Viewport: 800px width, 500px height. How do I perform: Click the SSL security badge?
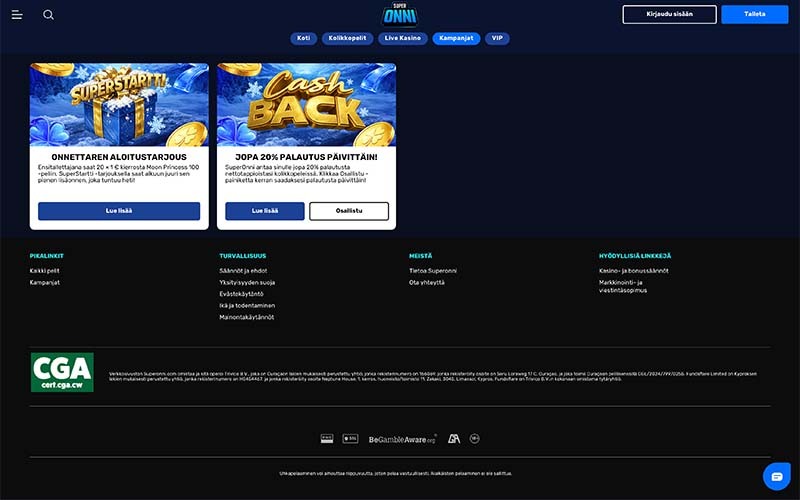(350, 439)
